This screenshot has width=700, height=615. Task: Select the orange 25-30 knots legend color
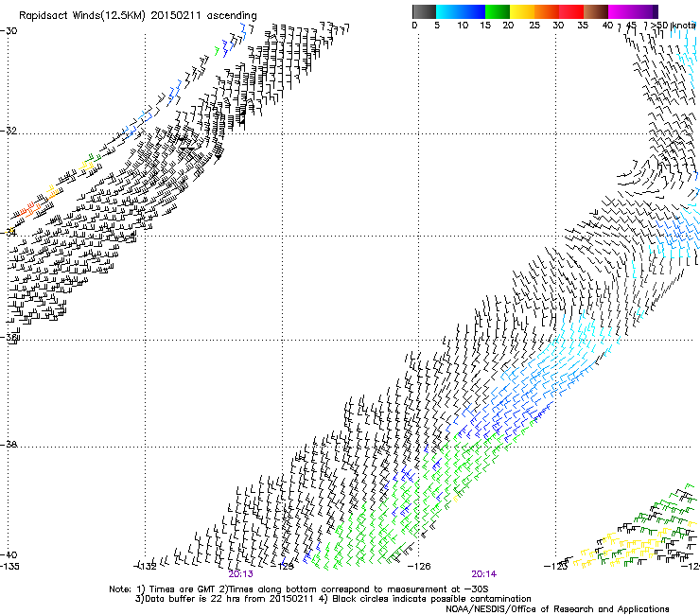(547, 11)
